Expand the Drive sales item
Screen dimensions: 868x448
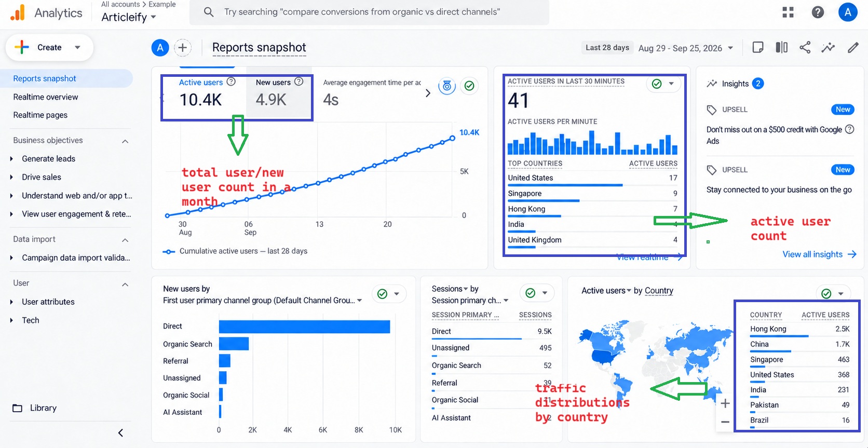[11, 178]
